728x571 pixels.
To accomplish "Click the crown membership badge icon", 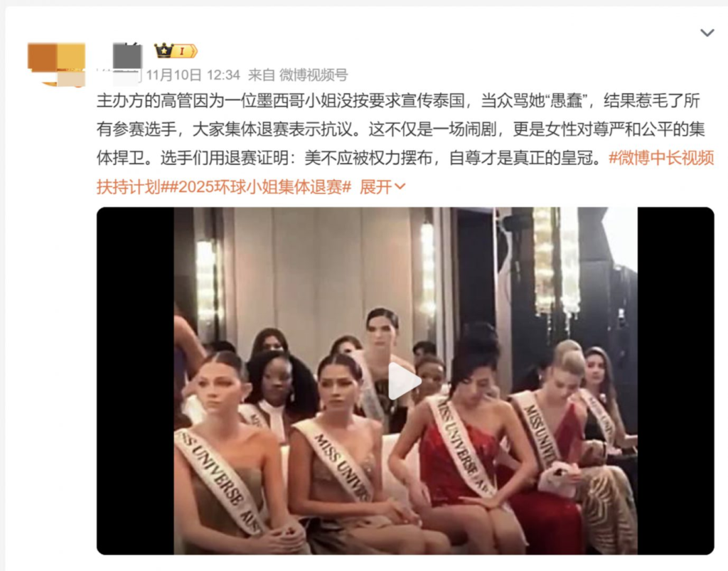I will click(164, 50).
